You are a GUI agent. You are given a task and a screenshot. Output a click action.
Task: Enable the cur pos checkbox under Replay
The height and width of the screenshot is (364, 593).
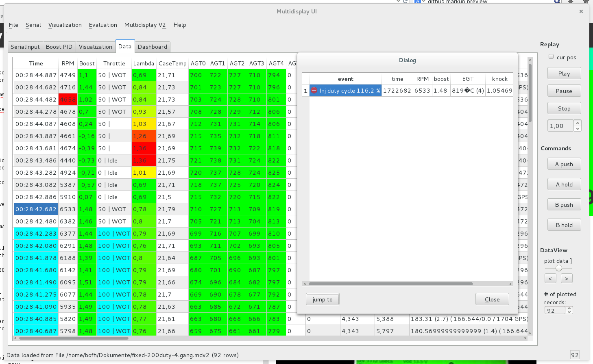[x=551, y=56]
